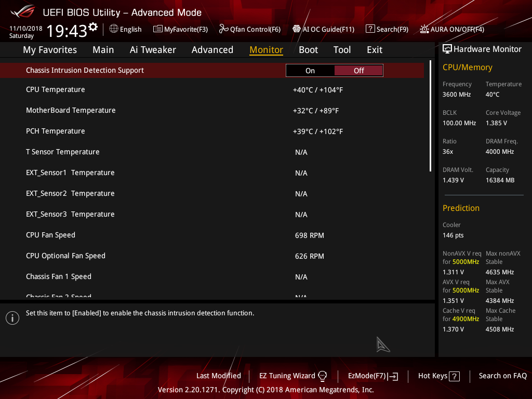Open the English language selector globe
This screenshot has width=532, height=399.
click(x=114, y=29)
